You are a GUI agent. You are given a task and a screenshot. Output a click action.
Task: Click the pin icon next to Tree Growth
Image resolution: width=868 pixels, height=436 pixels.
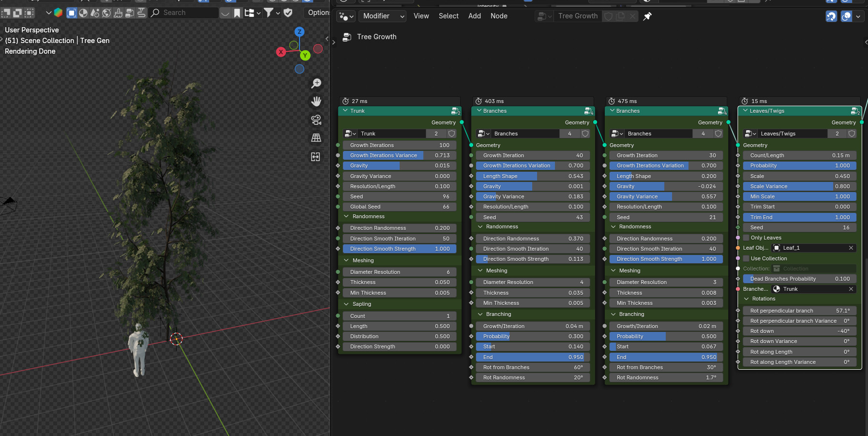click(x=647, y=16)
